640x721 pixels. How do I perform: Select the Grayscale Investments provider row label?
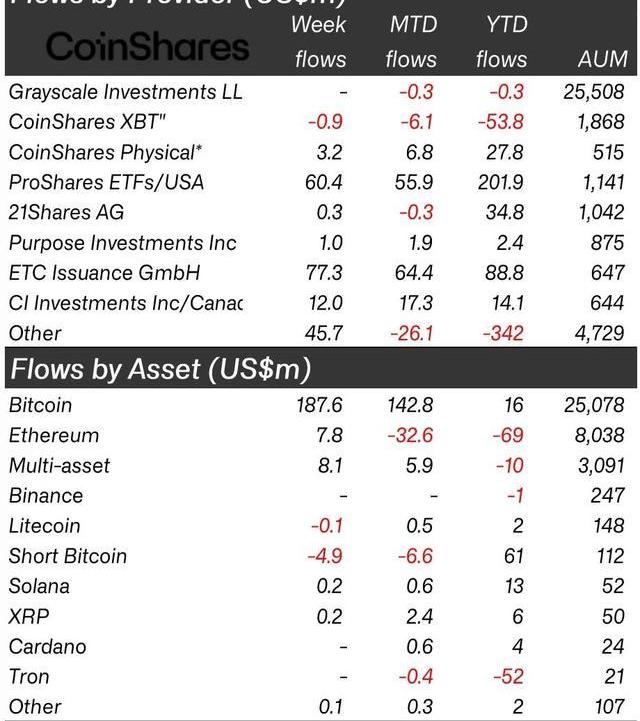(x=125, y=92)
